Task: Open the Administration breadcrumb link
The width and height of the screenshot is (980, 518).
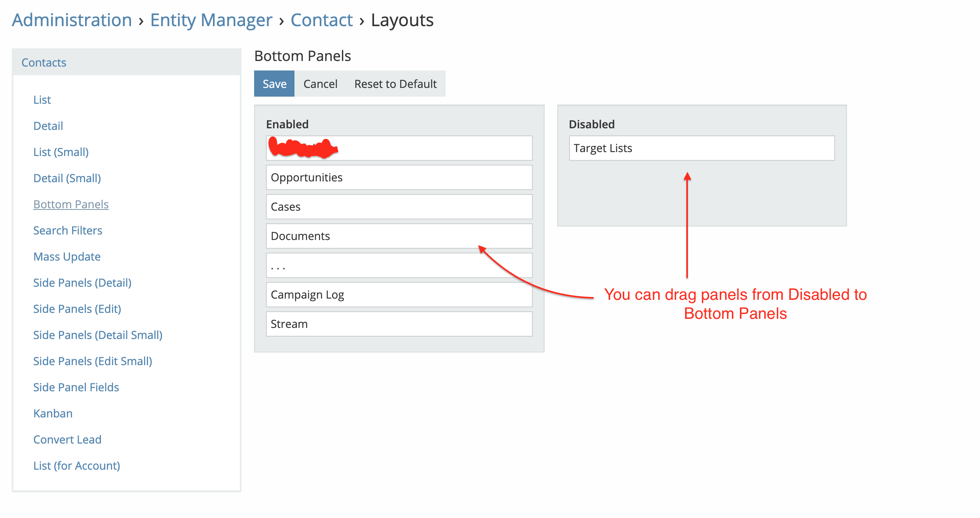Action: pos(72,20)
